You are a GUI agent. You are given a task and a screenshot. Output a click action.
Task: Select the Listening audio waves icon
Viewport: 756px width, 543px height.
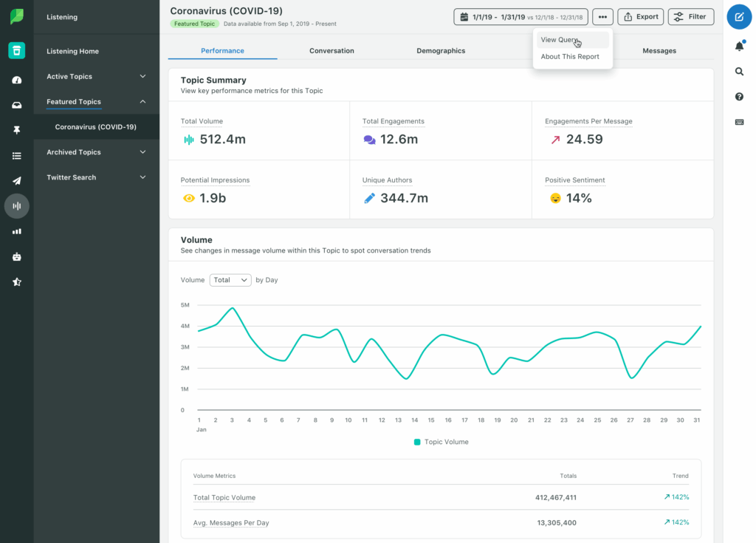tap(16, 205)
